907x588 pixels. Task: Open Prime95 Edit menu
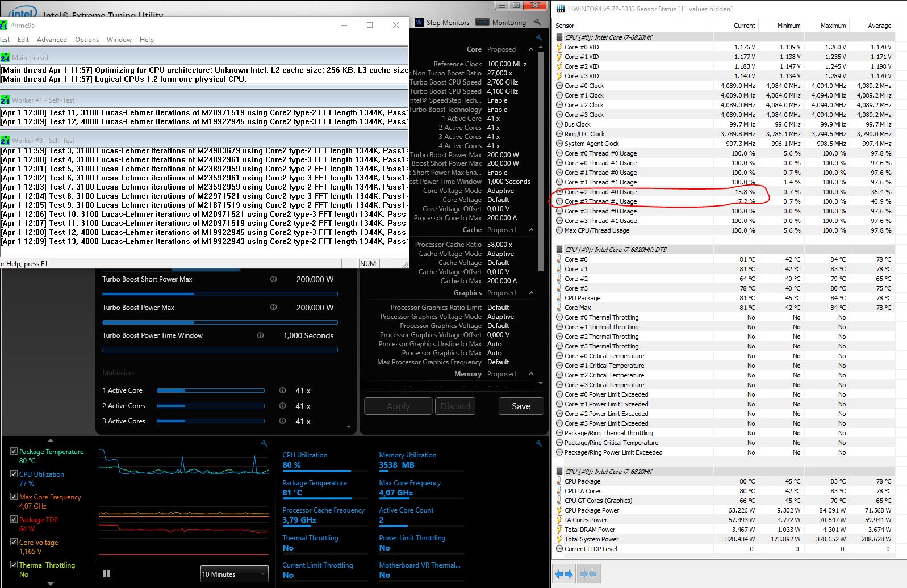pos(23,40)
